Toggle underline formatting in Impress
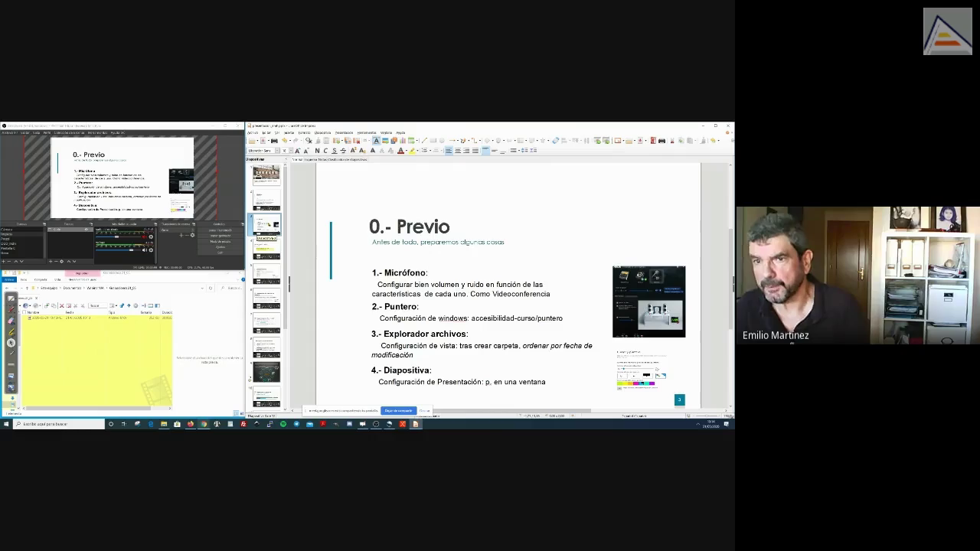 pos(334,151)
